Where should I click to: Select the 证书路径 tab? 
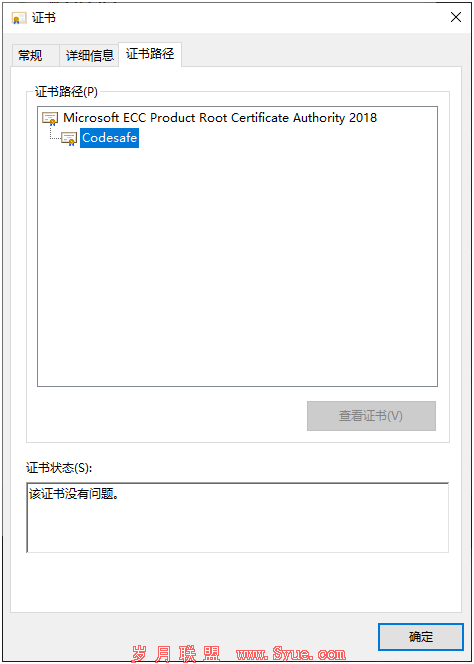[x=150, y=54]
